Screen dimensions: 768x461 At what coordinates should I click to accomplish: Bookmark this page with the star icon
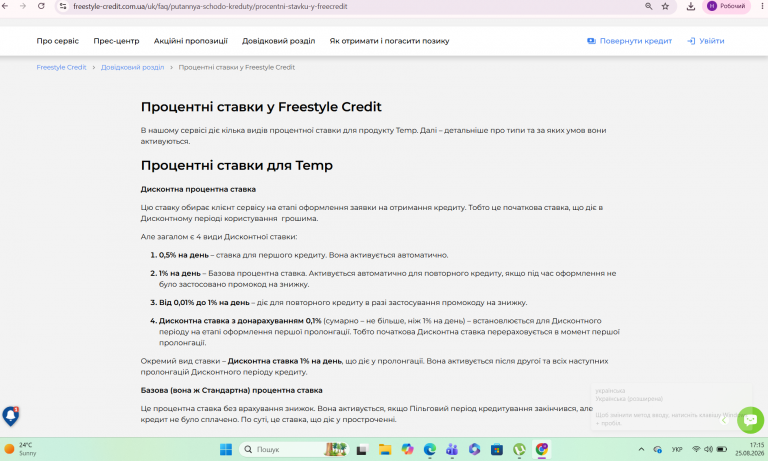pos(665,6)
